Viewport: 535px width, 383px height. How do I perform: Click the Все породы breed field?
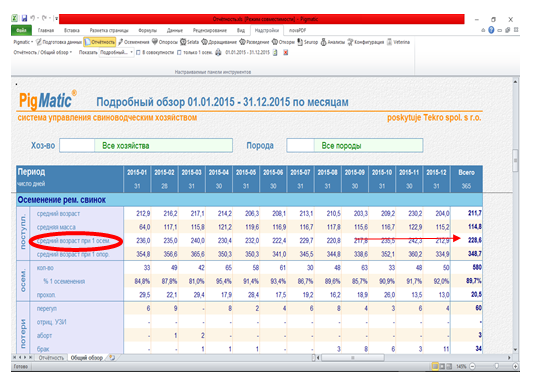355,146
